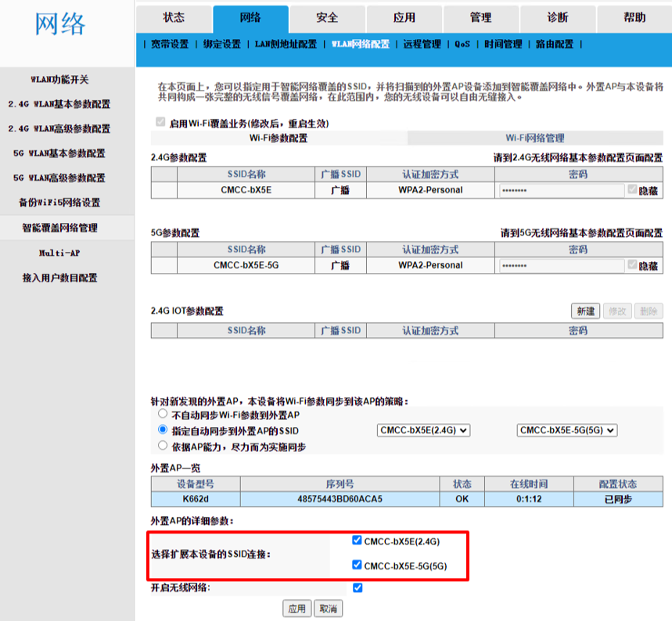Open the CMCC-bX5E(2.4G) dropdown
This screenshot has height=621, width=672.
tap(423, 430)
